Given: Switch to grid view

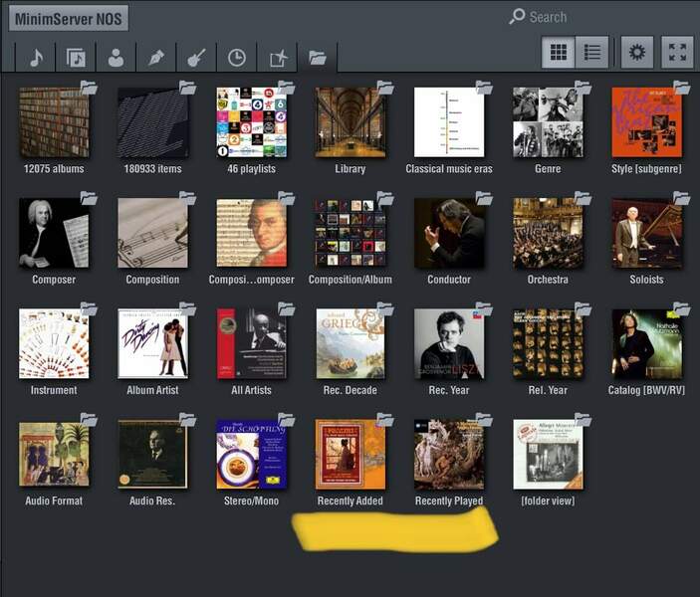Looking at the screenshot, I should click(x=559, y=53).
